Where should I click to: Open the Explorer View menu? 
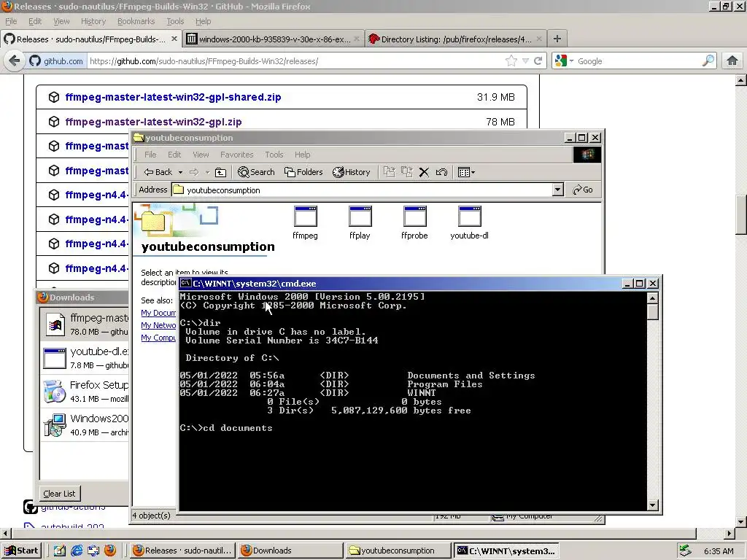pos(201,155)
